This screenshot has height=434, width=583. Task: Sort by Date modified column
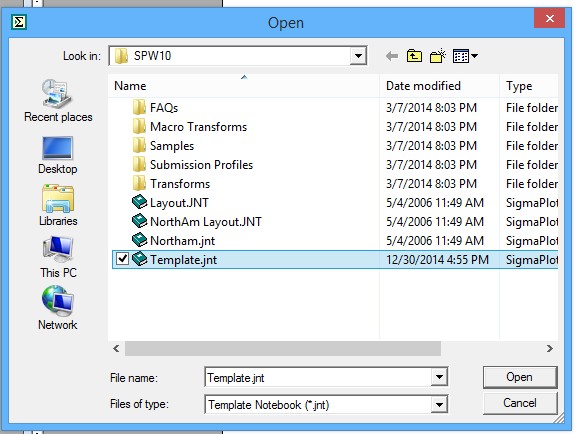439,86
